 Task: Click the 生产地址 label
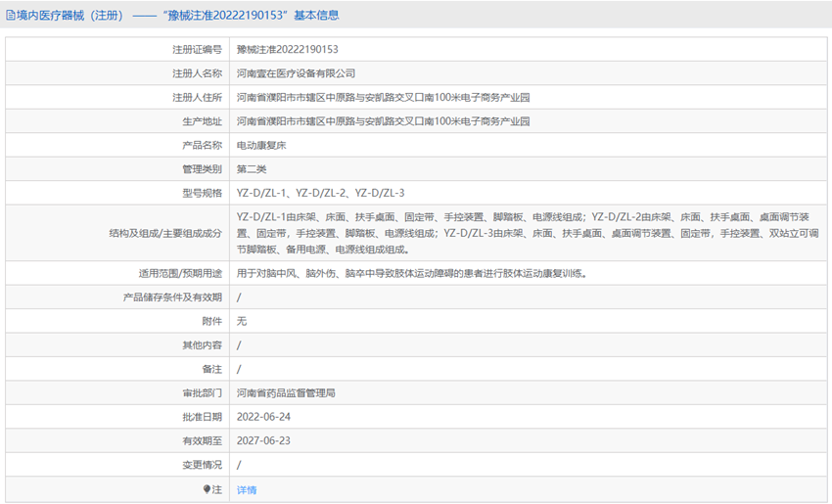coord(203,121)
